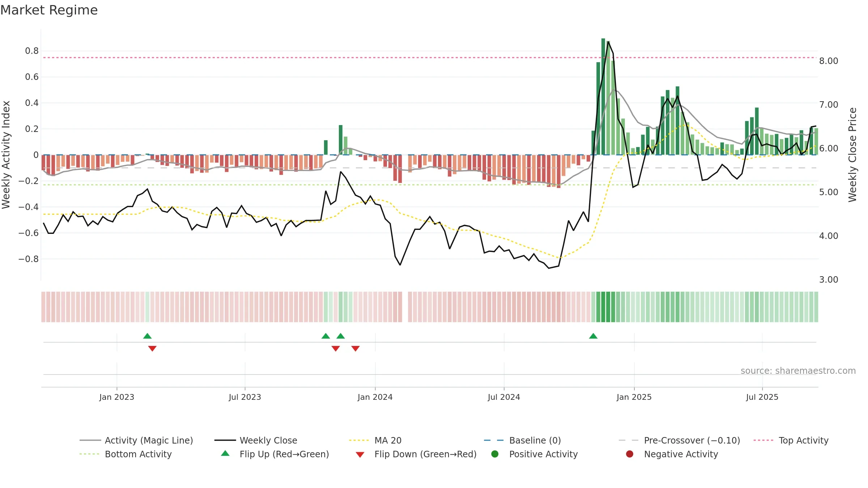
Task: Click the black line swatch for Weekly Close
Action: click(x=225, y=440)
